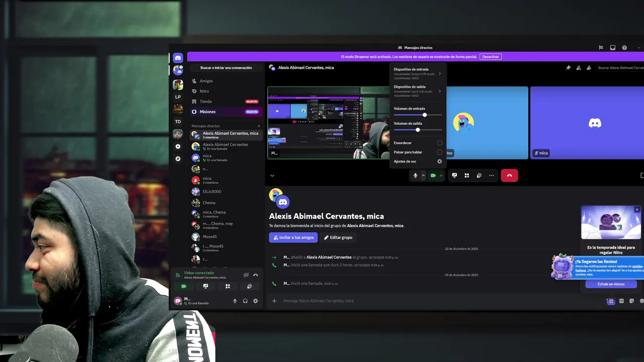
Task: Start an activity in call controls
Action: click(467, 175)
